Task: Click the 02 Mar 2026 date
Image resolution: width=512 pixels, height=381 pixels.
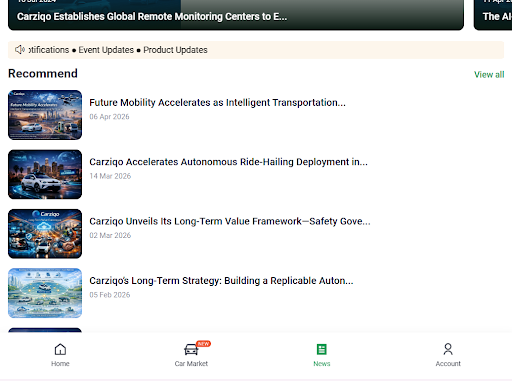Action: tap(110, 235)
